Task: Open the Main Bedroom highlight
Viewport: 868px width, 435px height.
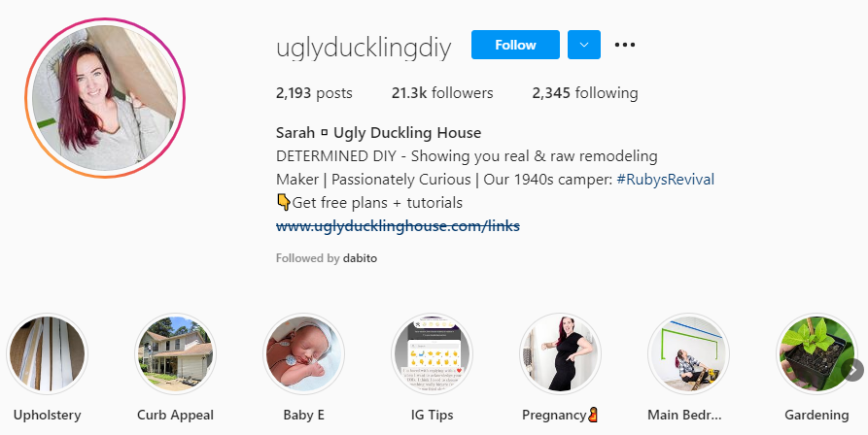Action: click(x=688, y=353)
